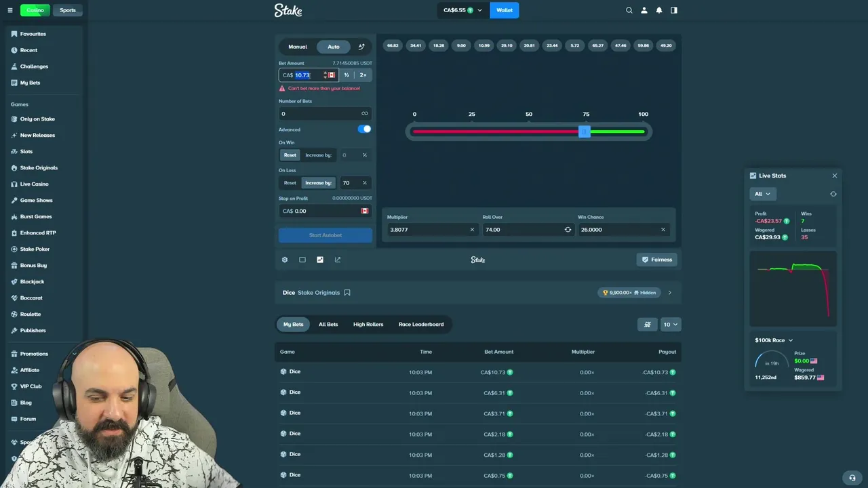Click the Stop on Profit field

coord(325,211)
